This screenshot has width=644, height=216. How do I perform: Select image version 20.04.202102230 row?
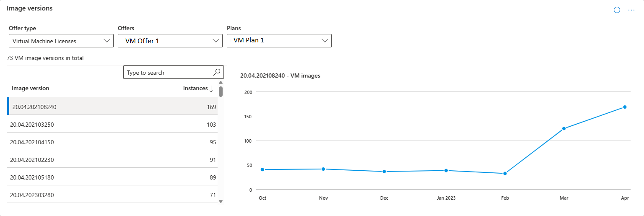113,160
